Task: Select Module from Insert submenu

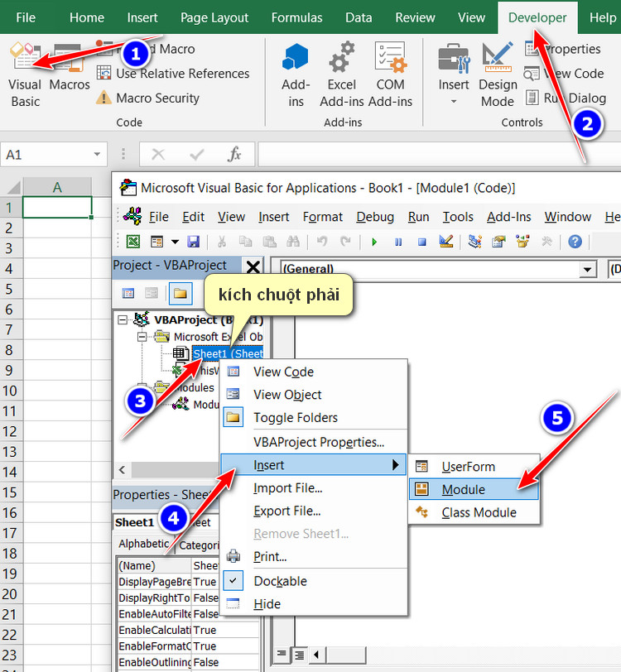Action: 464,489
